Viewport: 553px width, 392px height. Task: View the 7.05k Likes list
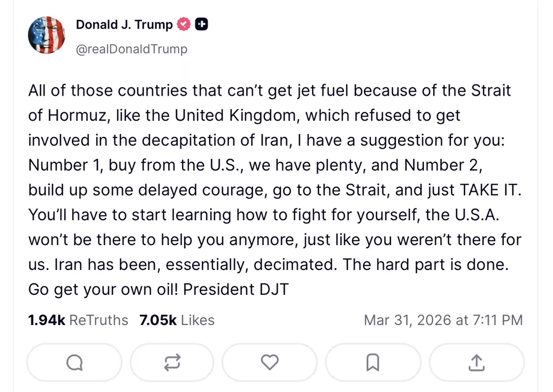click(177, 320)
